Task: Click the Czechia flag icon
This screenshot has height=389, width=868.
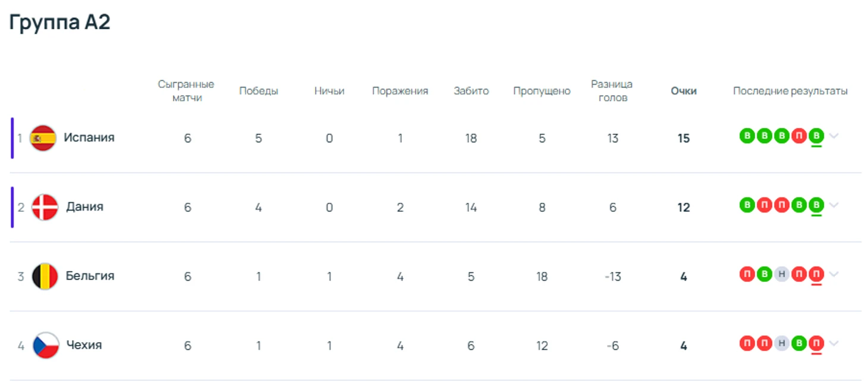Action: tap(46, 345)
